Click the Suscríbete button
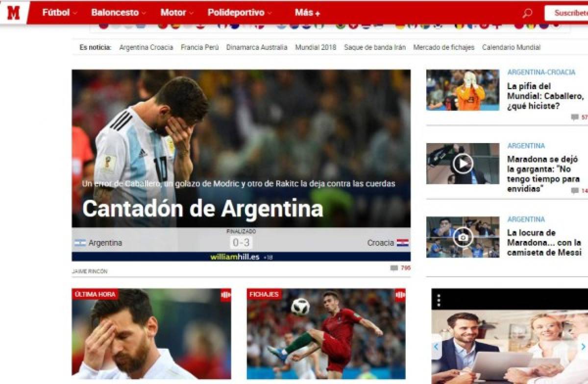588x384 pixels. pos(571,13)
